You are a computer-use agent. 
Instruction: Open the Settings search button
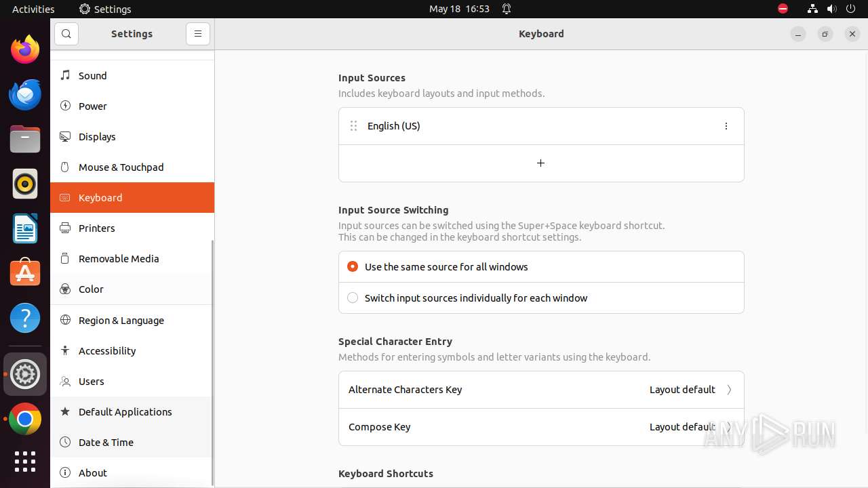pos(66,34)
